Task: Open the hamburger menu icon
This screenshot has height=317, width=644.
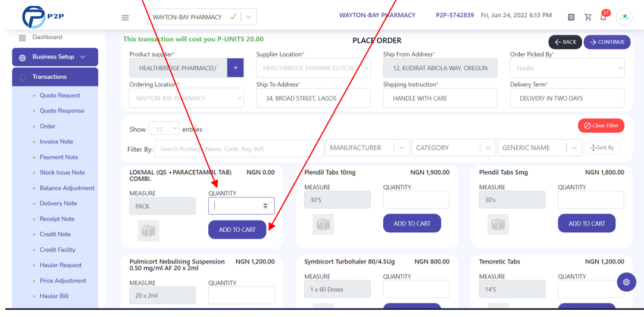Action: point(125,18)
